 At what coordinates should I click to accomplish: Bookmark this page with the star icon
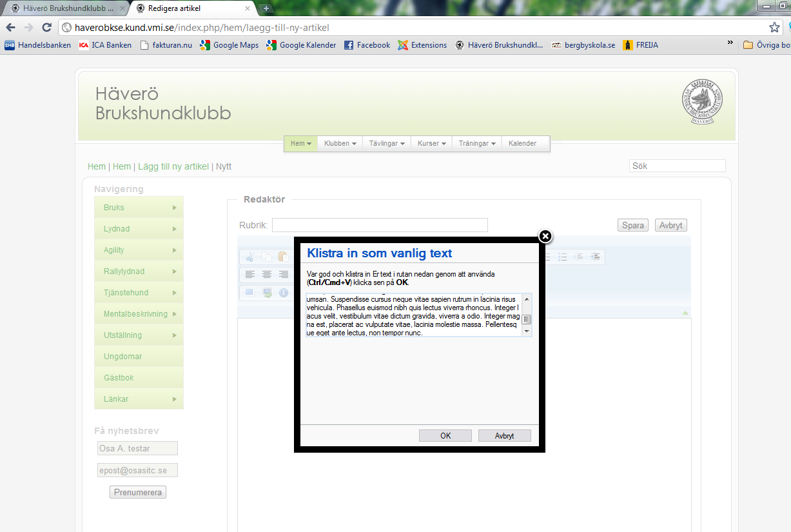pos(774,28)
